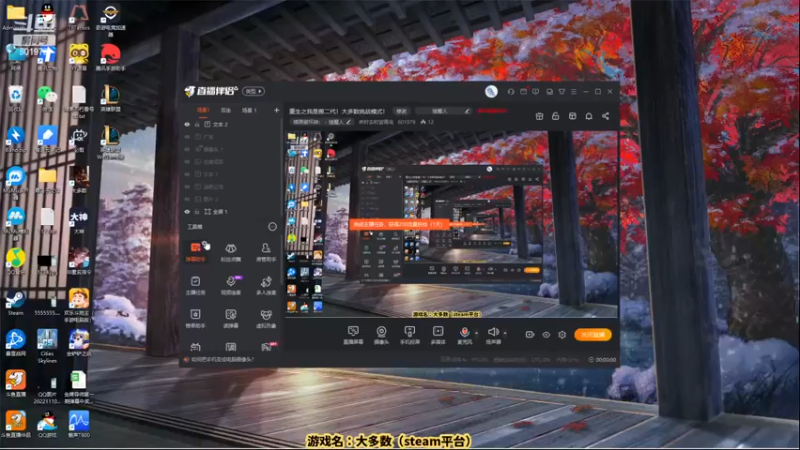800x450 pixels.
Task: Toggle lock on the 全屏 1 layer
Action: (197, 212)
